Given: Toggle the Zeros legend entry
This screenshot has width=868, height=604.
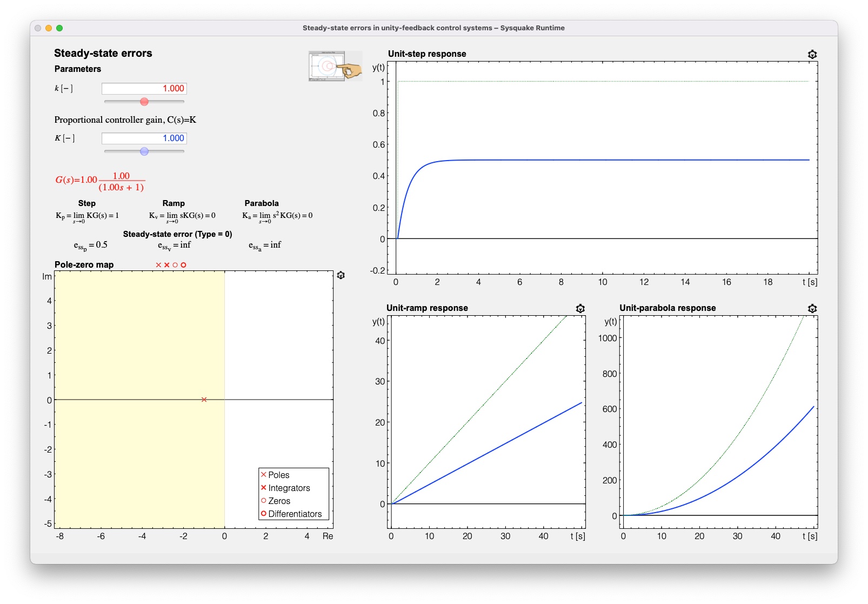Looking at the screenshot, I should [277, 501].
